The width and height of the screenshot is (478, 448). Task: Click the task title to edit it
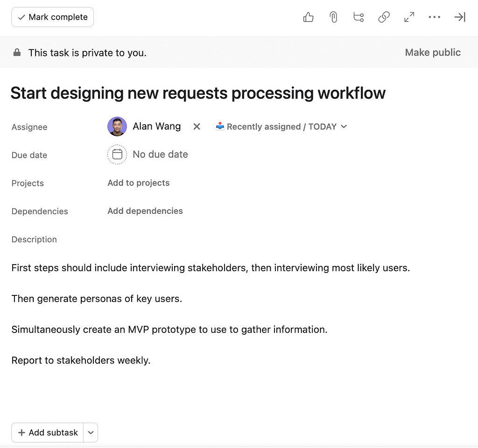(198, 93)
